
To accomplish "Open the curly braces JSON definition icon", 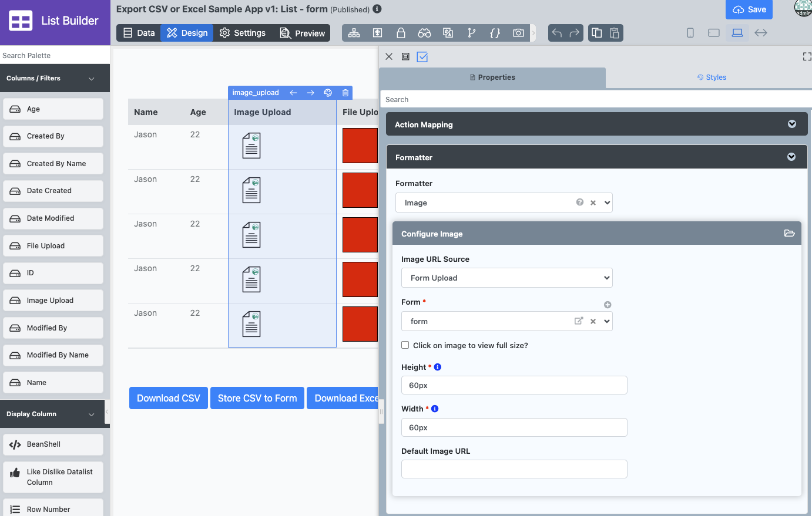I will (495, 33).
